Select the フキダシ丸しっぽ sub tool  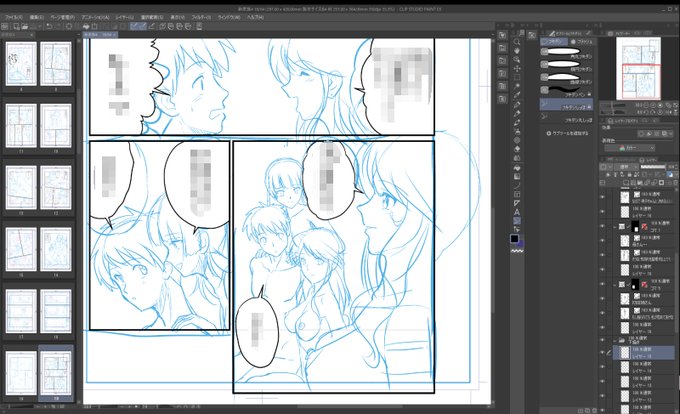coord(566,117)
